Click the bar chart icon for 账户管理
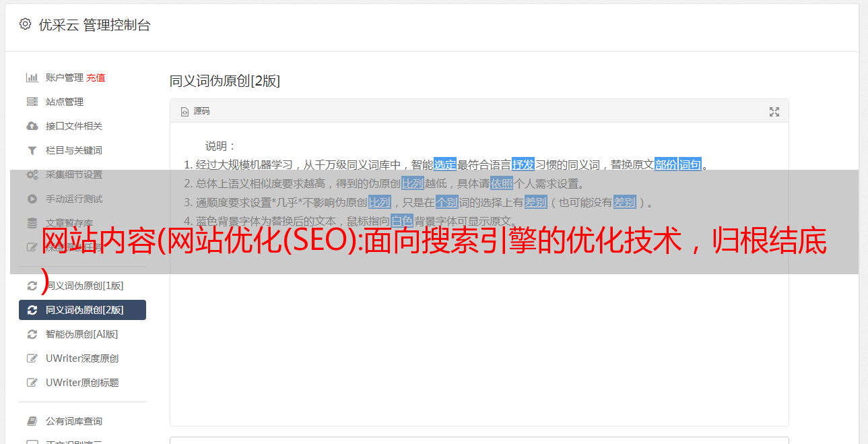 pyautogui.click(x=32, y=77)
